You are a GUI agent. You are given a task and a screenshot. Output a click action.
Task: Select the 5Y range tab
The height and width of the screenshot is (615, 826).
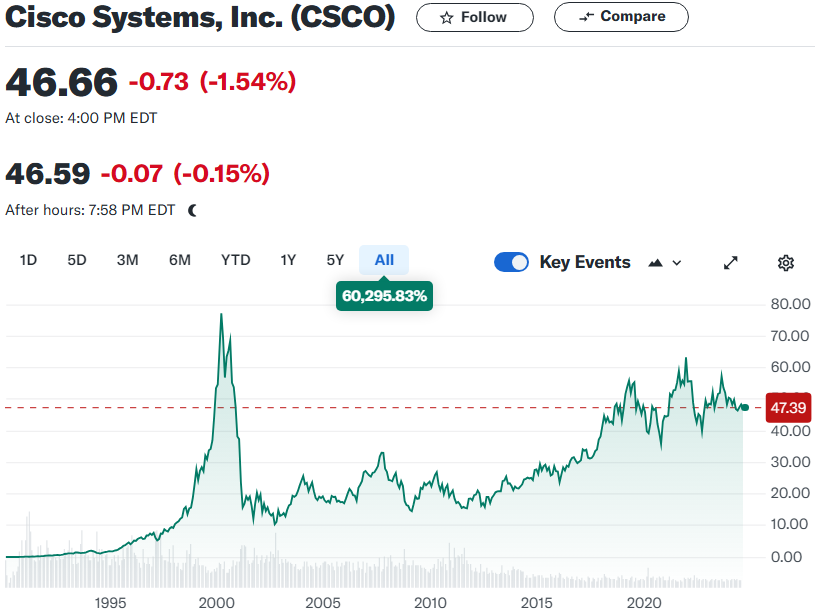pyautogui.click(x=335, y=260)
